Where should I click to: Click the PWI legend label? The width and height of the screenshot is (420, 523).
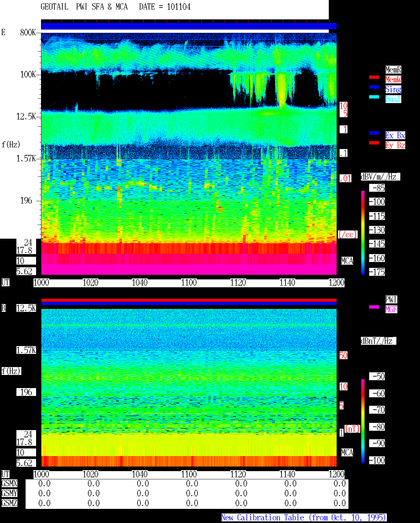pos(391,299)
